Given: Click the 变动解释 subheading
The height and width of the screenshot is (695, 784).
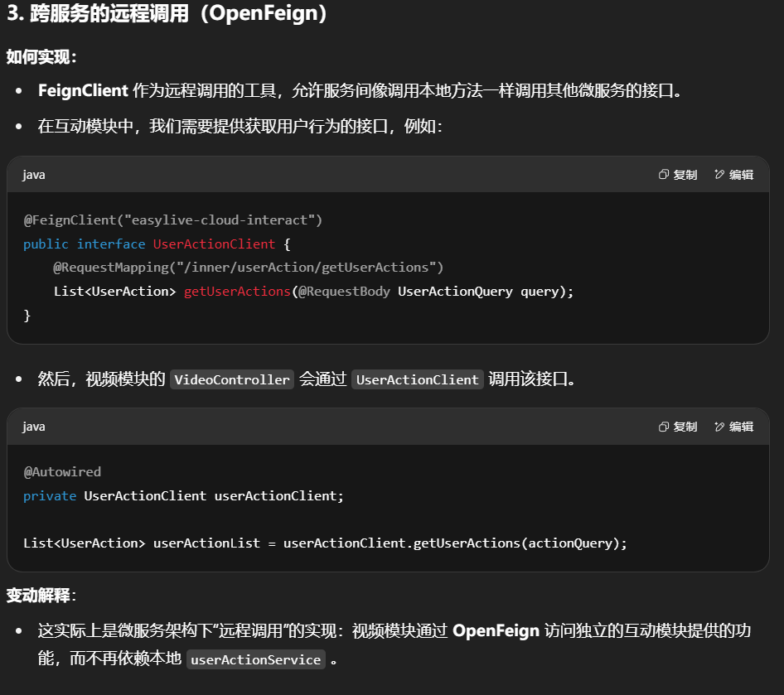Looking at the screenshot, I should coord(41,595).
